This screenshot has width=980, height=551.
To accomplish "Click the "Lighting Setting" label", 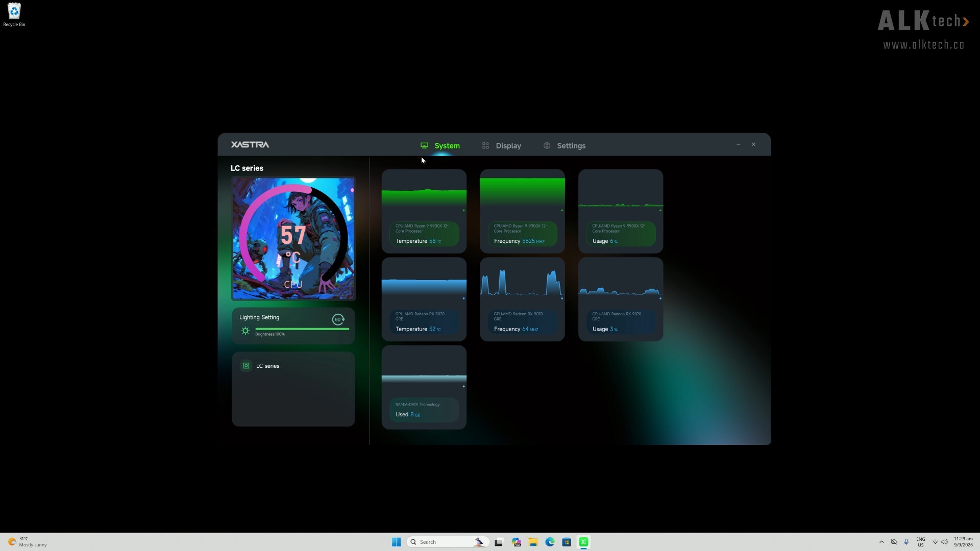I will [259, 317].
